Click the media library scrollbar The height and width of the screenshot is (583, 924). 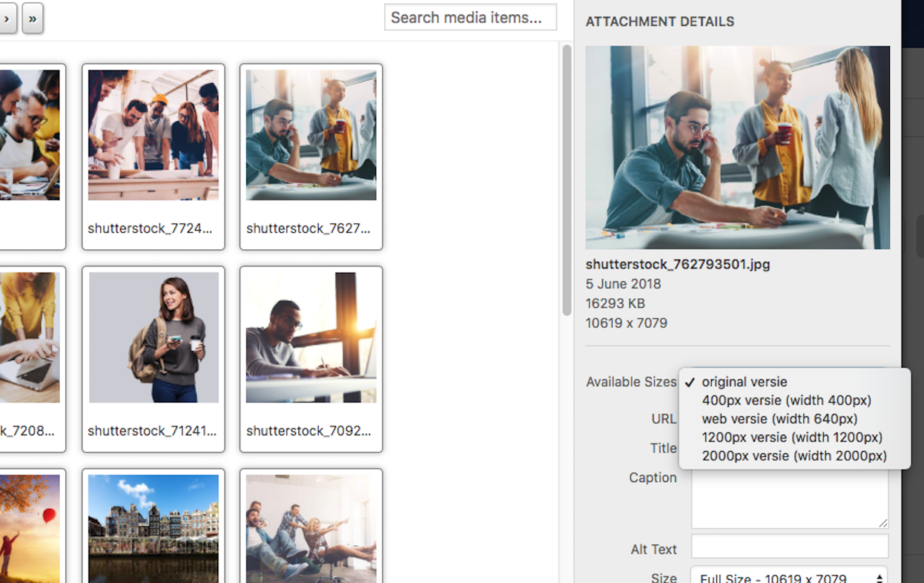(567, 179)
